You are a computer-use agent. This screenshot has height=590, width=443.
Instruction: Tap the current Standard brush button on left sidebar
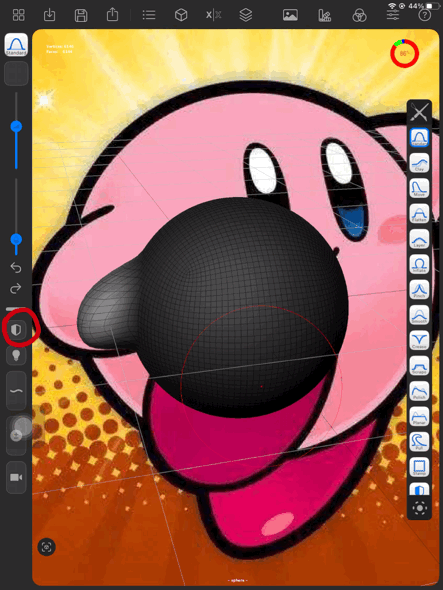tap(16, 45)
